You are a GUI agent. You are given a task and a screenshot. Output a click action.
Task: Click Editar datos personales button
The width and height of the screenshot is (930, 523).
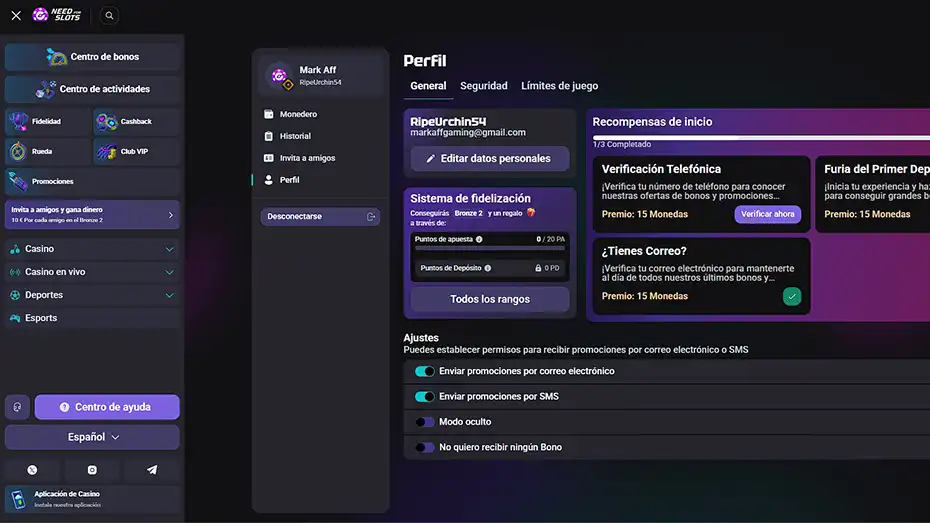pyautogui.click(x=489, y=158)
